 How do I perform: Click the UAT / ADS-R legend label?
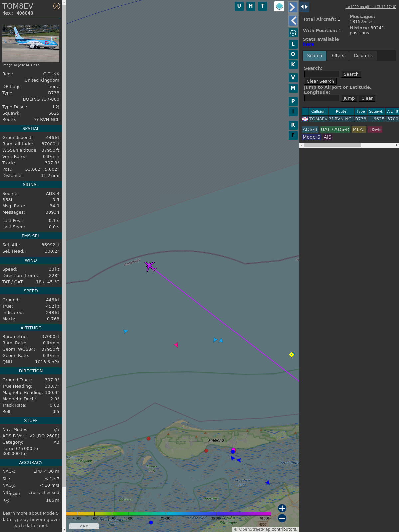(335, 130)
